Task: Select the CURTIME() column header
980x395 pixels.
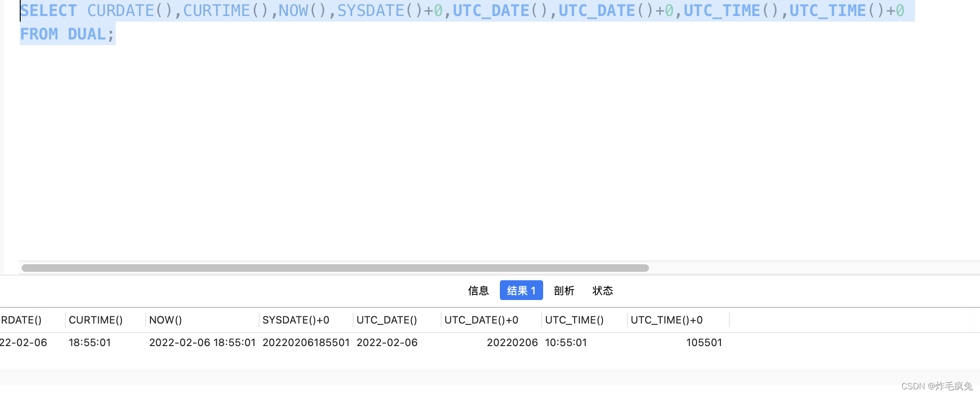Action: coord(105,320)
